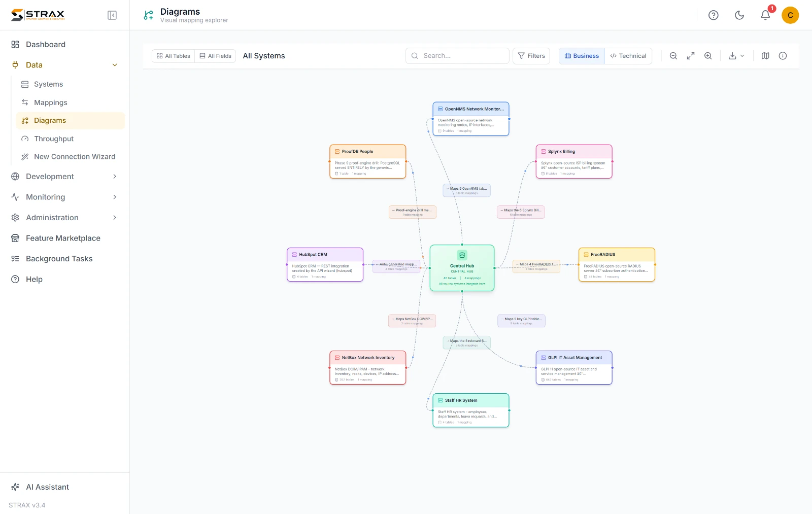Open the Filters button
This screenshot has height=514, width=812.
[531, 56]
